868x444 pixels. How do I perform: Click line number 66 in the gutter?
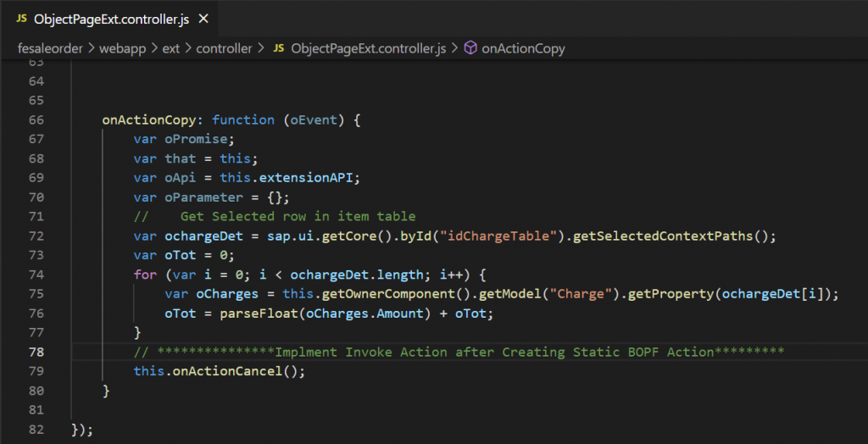36,120
